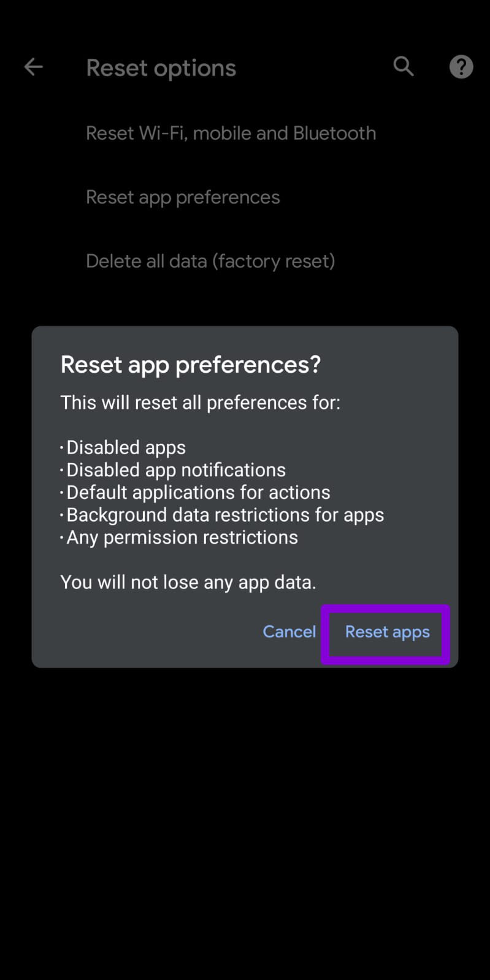Tap 'Default applications for actions' bullet
Screen dimensions: 490x980
point(198,493)
